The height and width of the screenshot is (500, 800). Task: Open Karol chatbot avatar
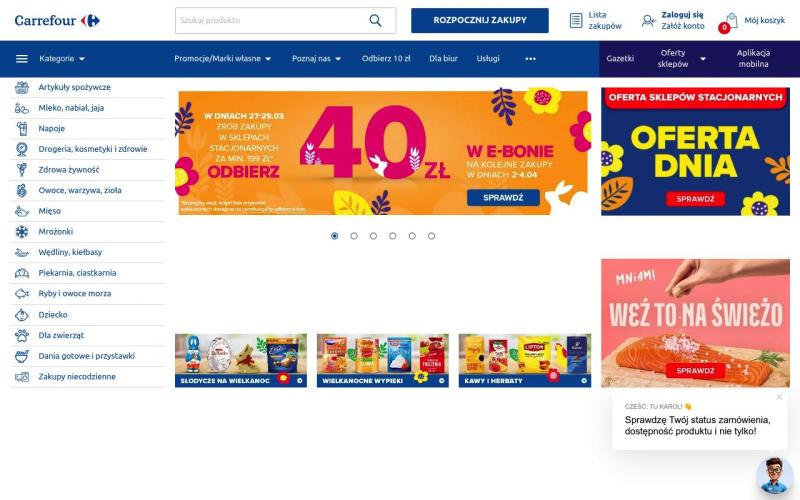point(774,476)
